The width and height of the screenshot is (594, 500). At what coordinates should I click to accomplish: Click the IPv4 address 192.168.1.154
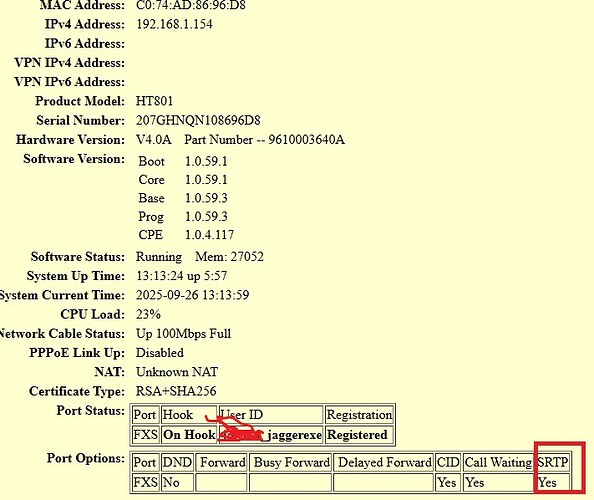[x=174, y=24]
